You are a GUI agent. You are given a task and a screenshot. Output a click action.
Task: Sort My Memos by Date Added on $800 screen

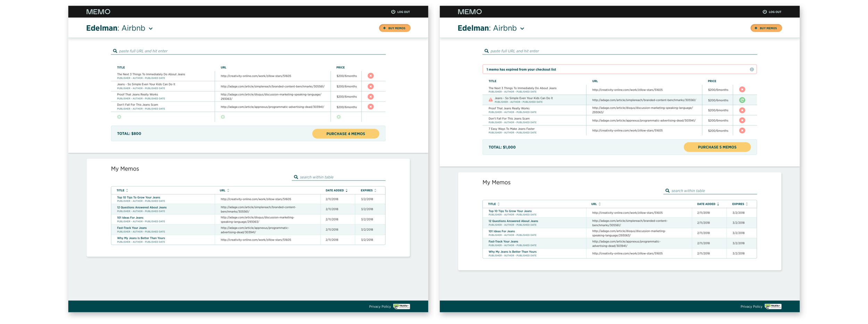click(x=347, y=190)
